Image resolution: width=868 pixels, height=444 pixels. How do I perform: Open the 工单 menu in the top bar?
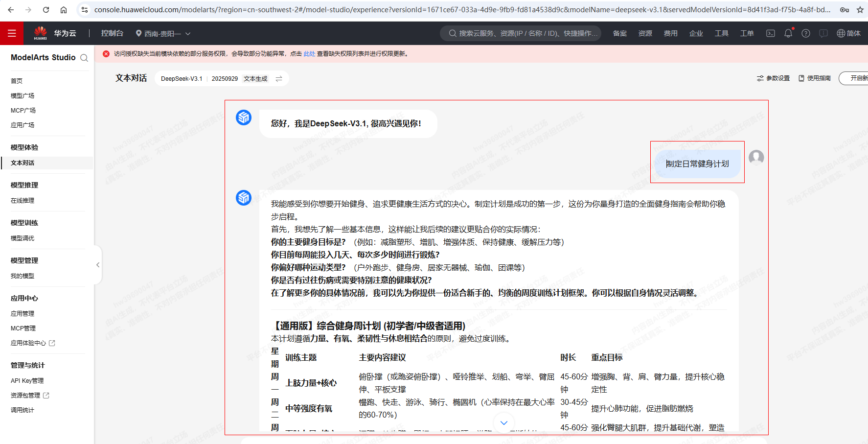coord(747,33)
